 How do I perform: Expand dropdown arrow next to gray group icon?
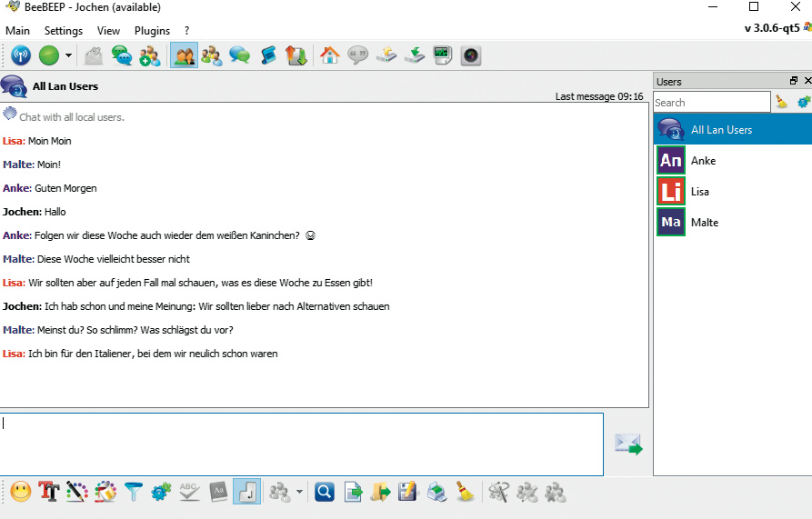coord(299,492)
